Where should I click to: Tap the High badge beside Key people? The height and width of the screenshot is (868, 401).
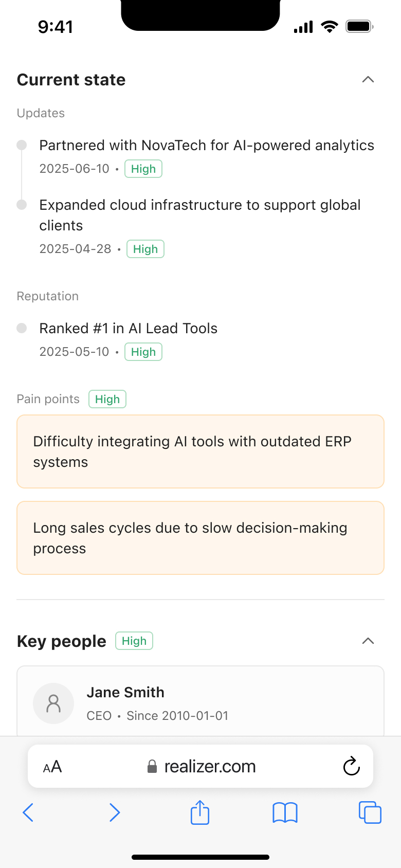[x=134, y=641]
